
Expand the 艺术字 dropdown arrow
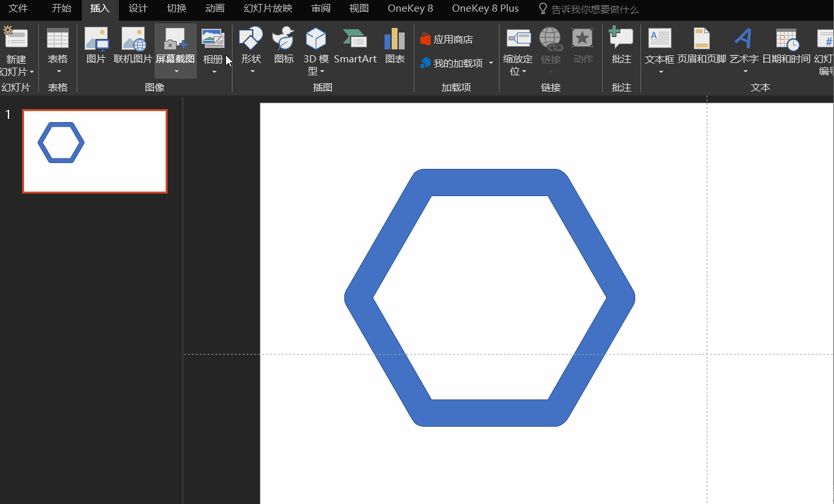(746, 71)
